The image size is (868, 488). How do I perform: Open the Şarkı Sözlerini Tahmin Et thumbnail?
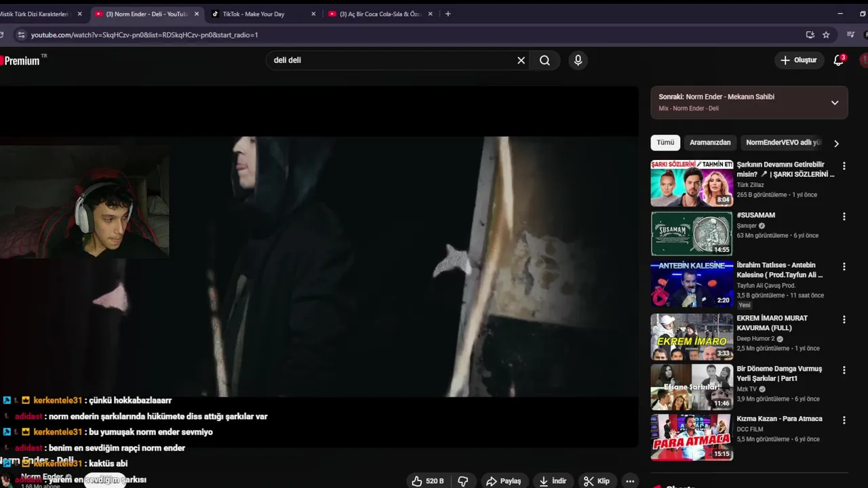click(x=692, y=183)
